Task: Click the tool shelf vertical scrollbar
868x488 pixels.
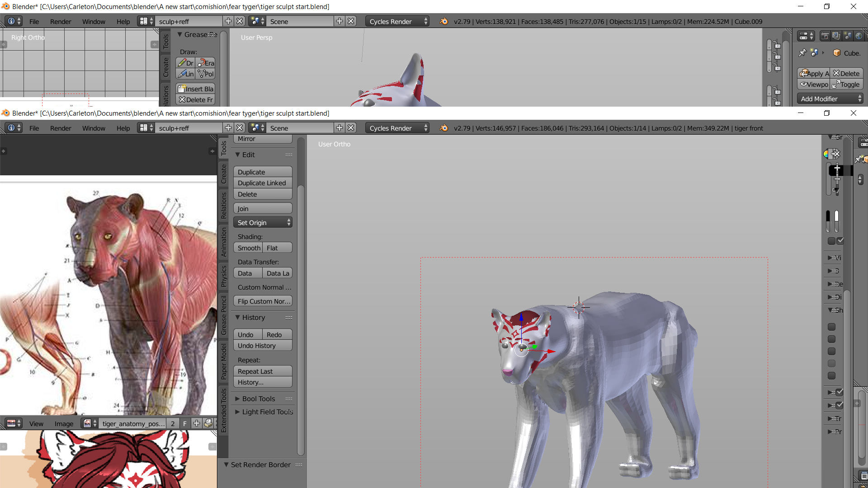Action: 301,316
